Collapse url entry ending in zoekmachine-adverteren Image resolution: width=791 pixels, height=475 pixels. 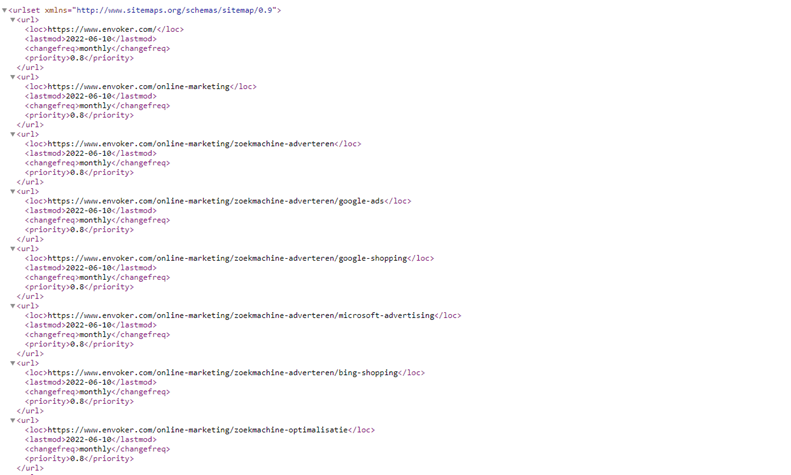tap(13, 134)
